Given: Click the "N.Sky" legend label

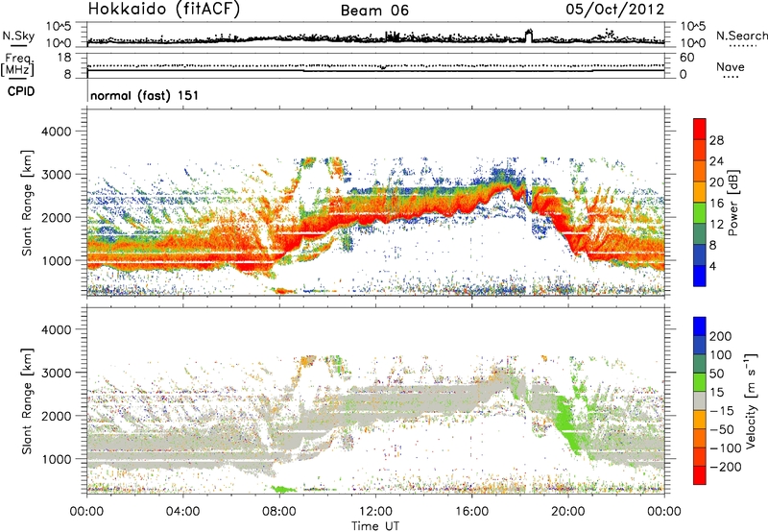Looking at the screenshot, I should click(18, 36).
